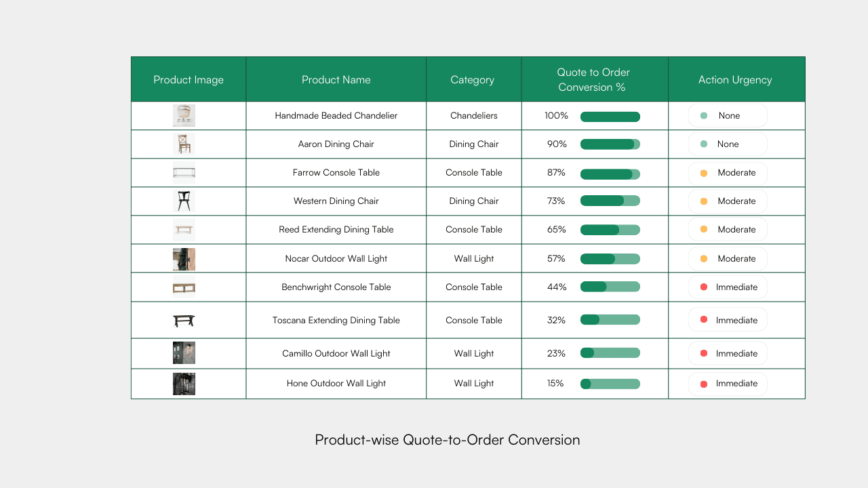Click the 44% conversion progress bar
This screenshot has height=488, width=868.
[x=610, y=287]
